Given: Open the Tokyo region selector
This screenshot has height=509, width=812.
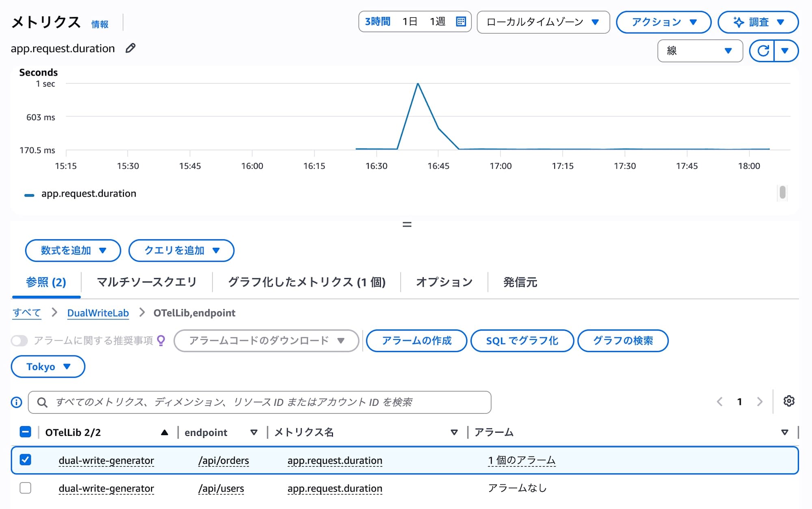Looking at the screenshot, I should click(x=48, y=366).
